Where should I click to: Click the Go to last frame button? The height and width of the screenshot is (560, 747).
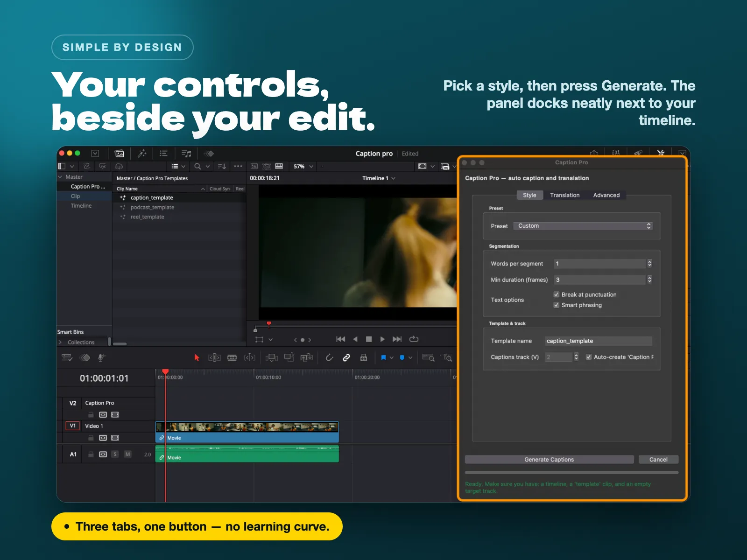click(x=397, y=339)
